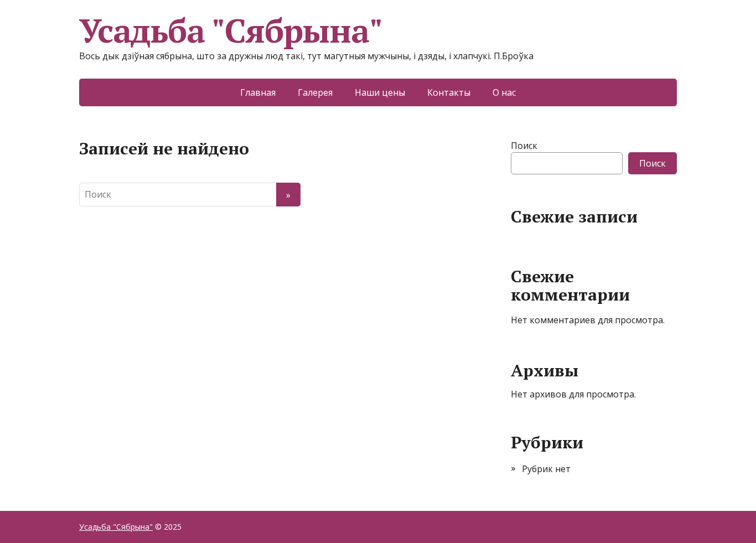Open the Контакты page
The height and width of the screenshot is (543, 756).
[449, 92]
